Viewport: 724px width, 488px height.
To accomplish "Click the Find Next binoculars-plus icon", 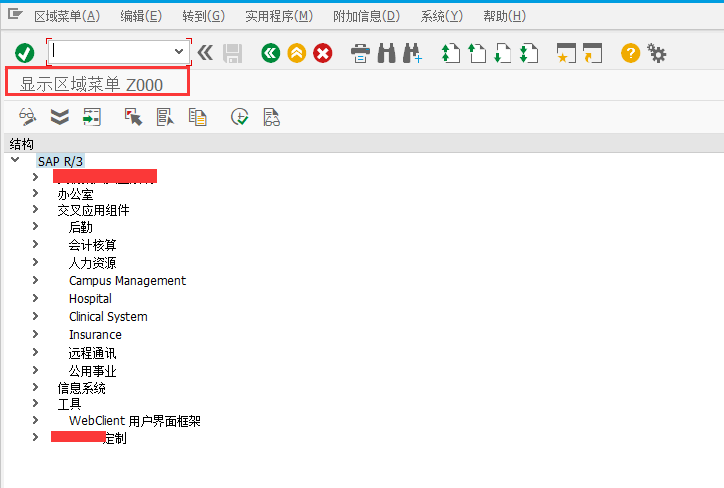I will [x=412, y=53].
